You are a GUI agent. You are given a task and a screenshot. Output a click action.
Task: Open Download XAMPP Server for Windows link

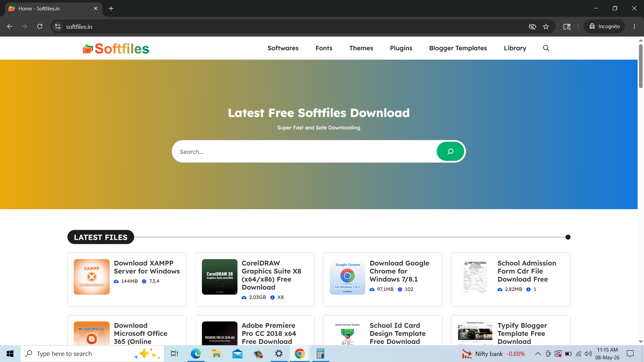click(147, 267)
